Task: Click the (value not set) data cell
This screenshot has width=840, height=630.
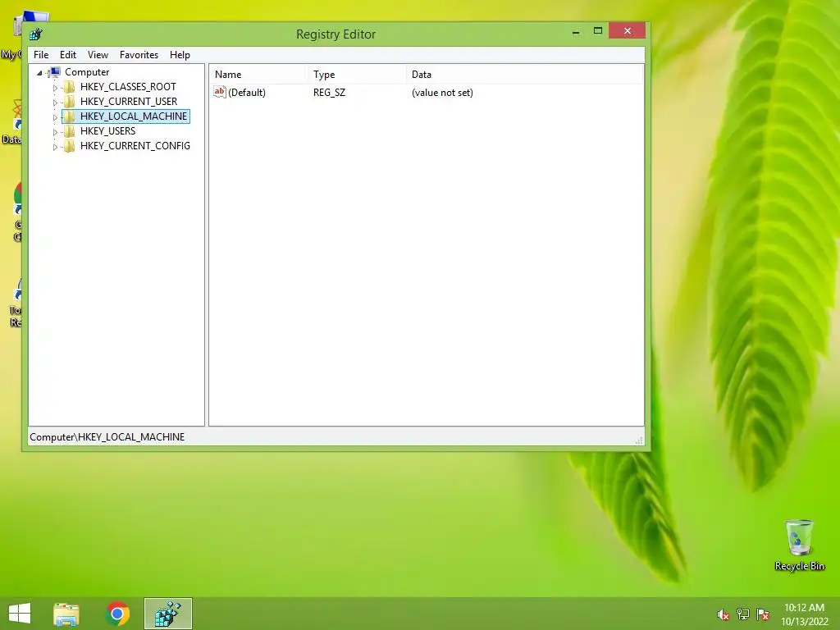Action: 442,93
